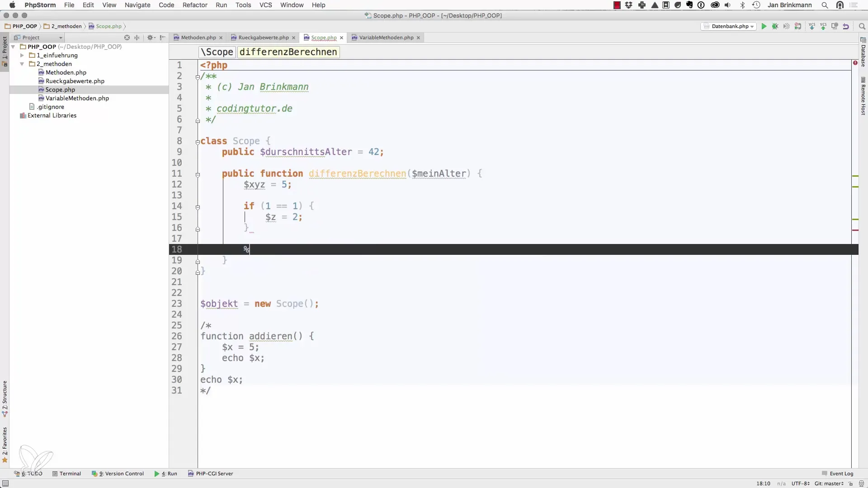Screen dimensions: 868x488
Task: Open the 9: Version Control panel
Action: (x=118, y=474)
